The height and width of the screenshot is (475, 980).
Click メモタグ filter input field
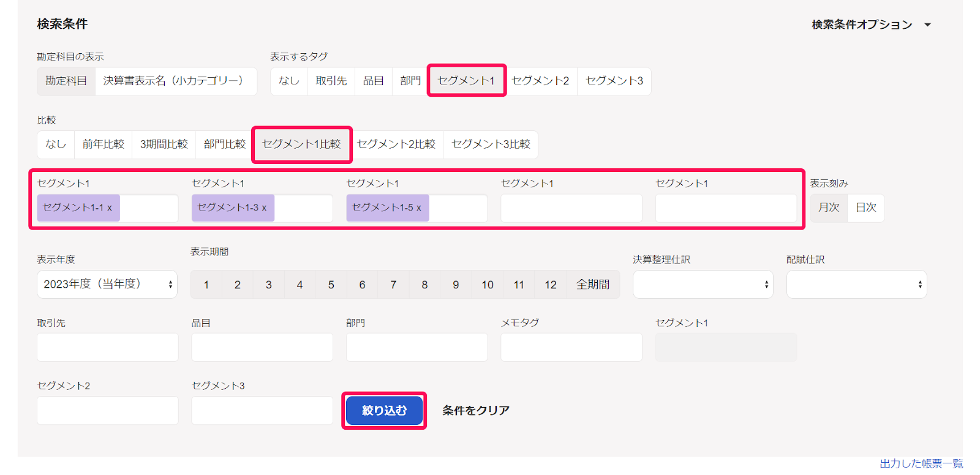(571, 347)
